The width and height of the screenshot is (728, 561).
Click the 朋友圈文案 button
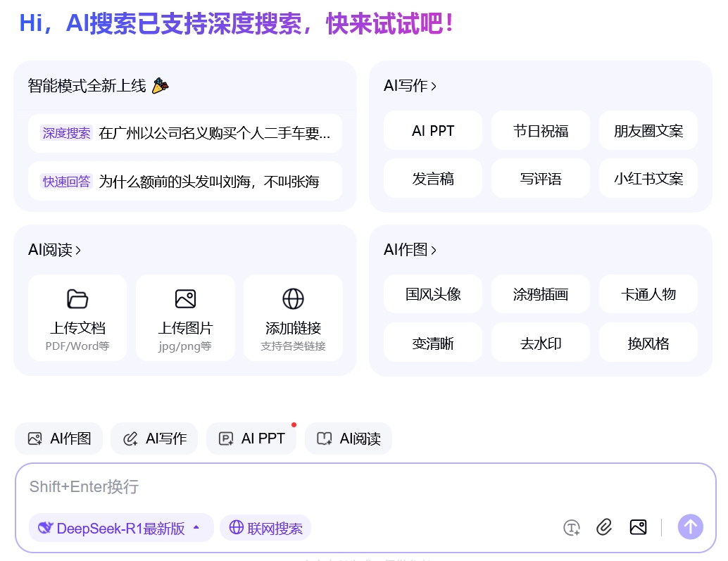point(648,130)
